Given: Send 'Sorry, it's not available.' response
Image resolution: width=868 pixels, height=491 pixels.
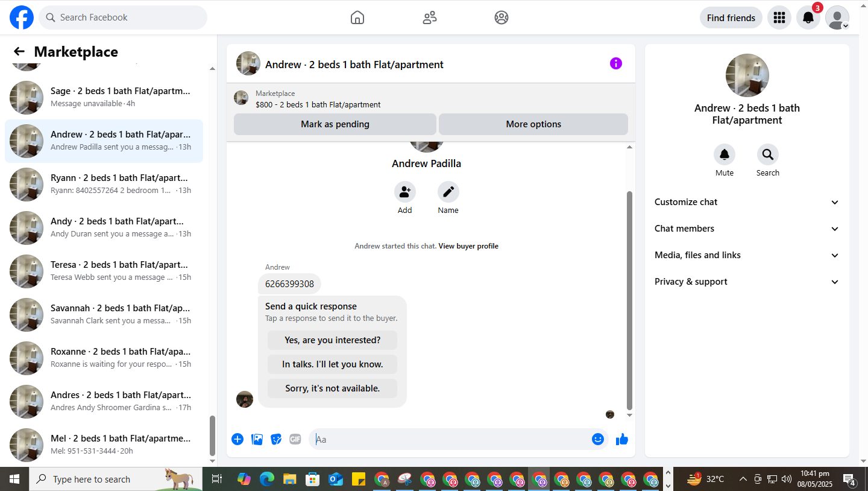Looking at the screenshot, I should pyautogui.click(x=332, y=388).
